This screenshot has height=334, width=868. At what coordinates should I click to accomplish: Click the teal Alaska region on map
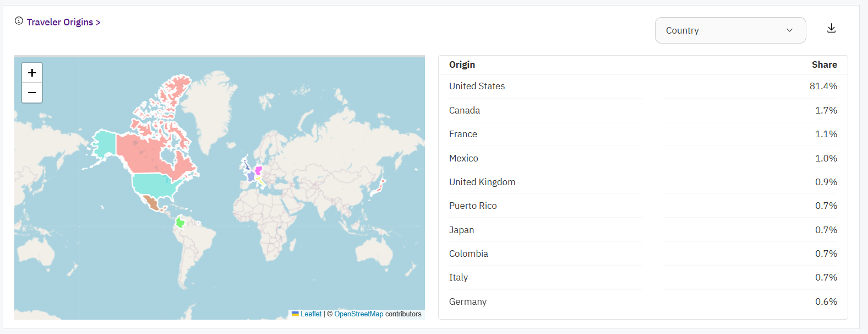coord(104,143)
